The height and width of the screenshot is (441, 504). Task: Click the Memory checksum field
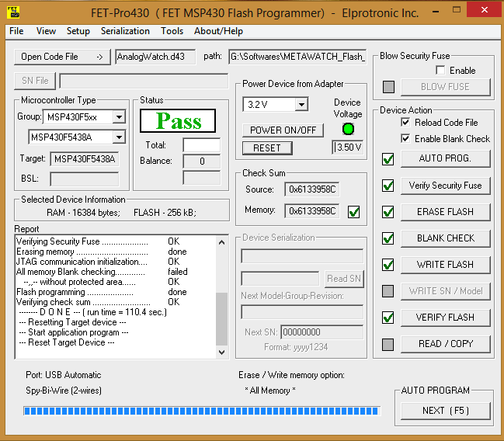point(311,211)
